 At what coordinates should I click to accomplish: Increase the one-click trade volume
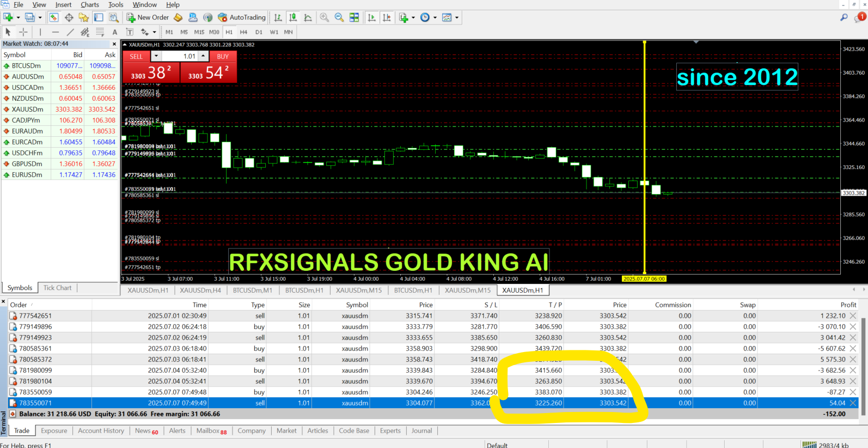tap(203, 56)
